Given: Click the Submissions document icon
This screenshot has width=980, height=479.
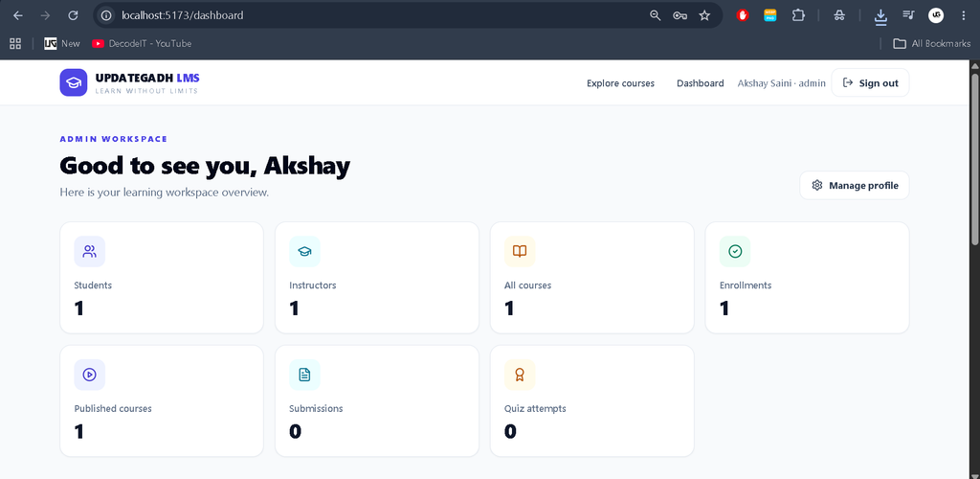Looking at the screenshot, I should [x=304, y=375].
